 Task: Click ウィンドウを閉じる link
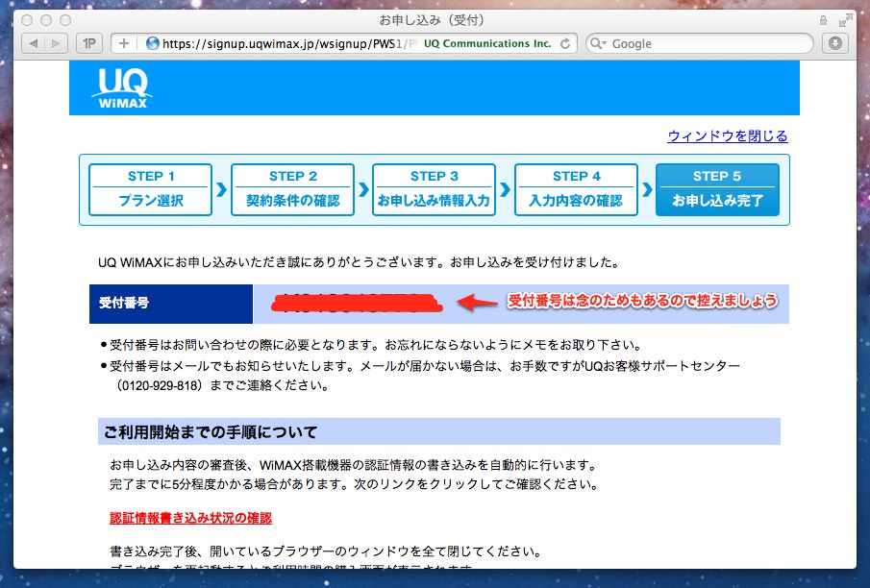tap(728, 135)
